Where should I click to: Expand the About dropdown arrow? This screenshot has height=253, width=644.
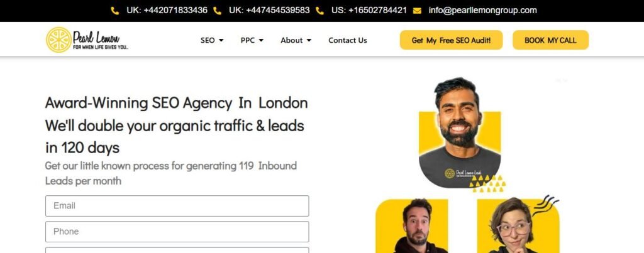click(309, 40)
